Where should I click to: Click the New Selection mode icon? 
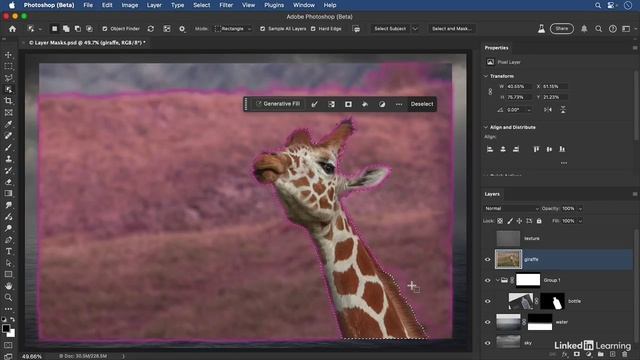tap(54, 29)
